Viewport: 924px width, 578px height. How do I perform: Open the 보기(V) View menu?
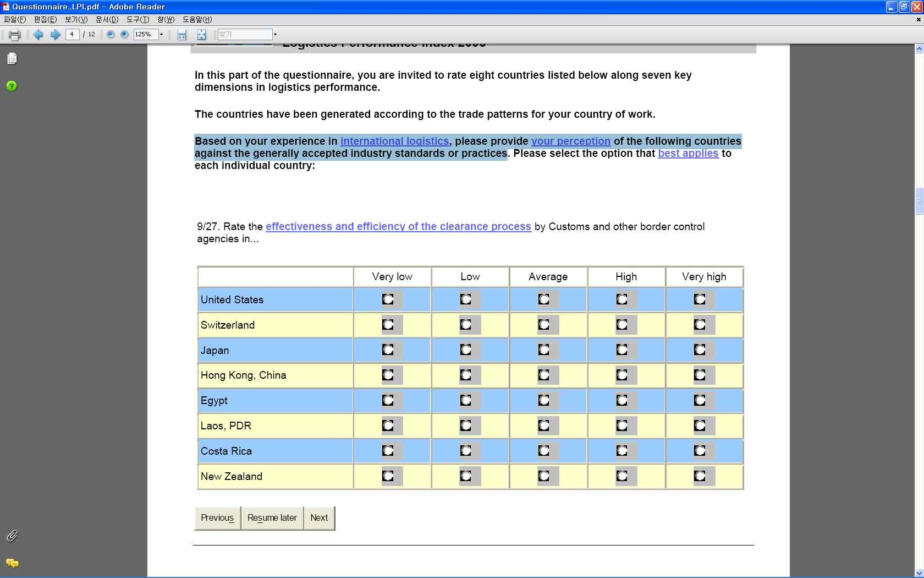[x=76, y=19]
